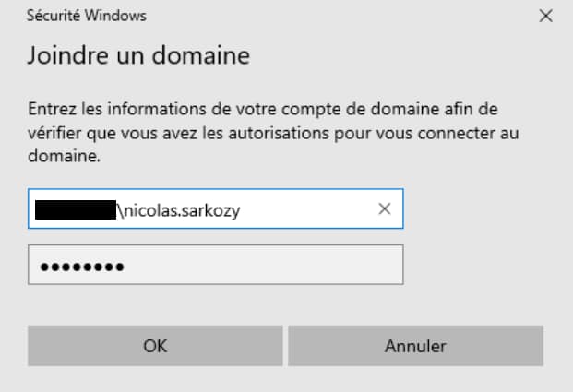Click the redacted domain name in username
The image size is (573, 392).
pyautogui.click(x=76, y=210)
